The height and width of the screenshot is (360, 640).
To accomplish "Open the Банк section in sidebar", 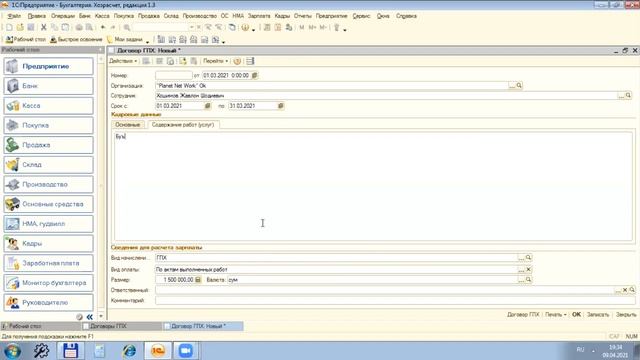I will click(x=49, y=86).
